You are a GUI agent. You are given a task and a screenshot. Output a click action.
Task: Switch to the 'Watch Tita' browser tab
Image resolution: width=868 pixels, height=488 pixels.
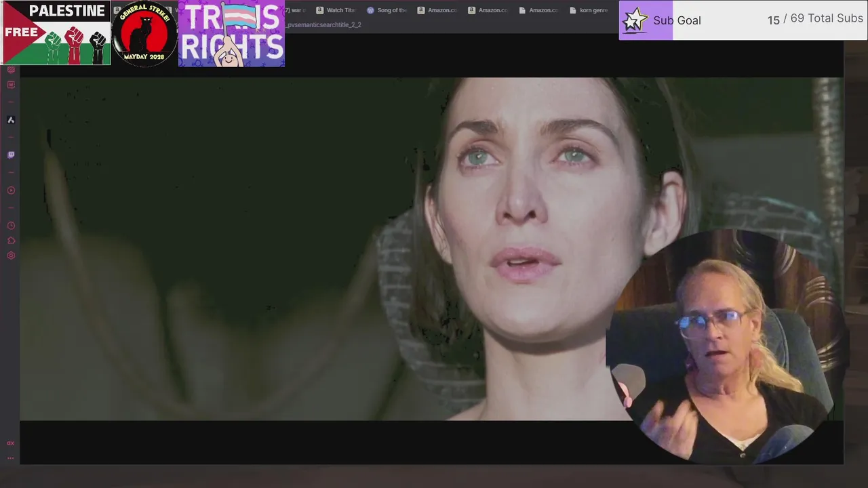(x=336, y=10)
